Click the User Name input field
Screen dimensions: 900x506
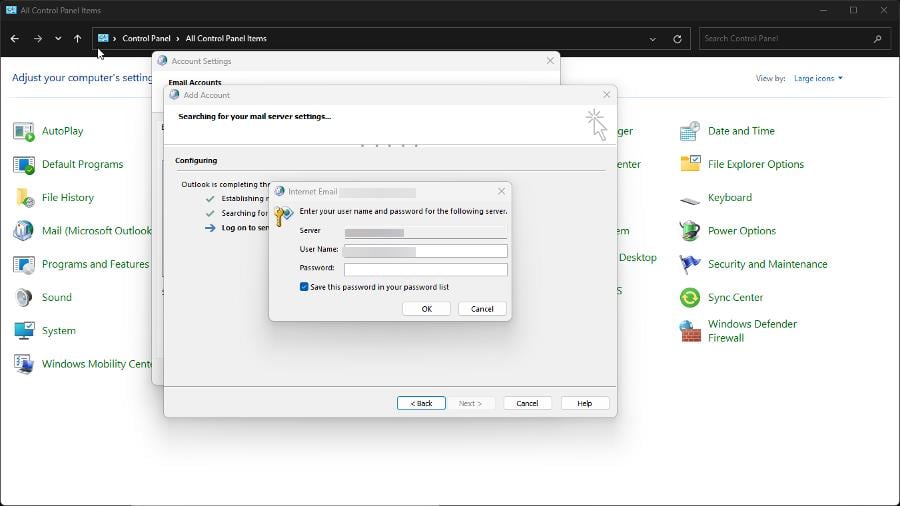[425, 251]
